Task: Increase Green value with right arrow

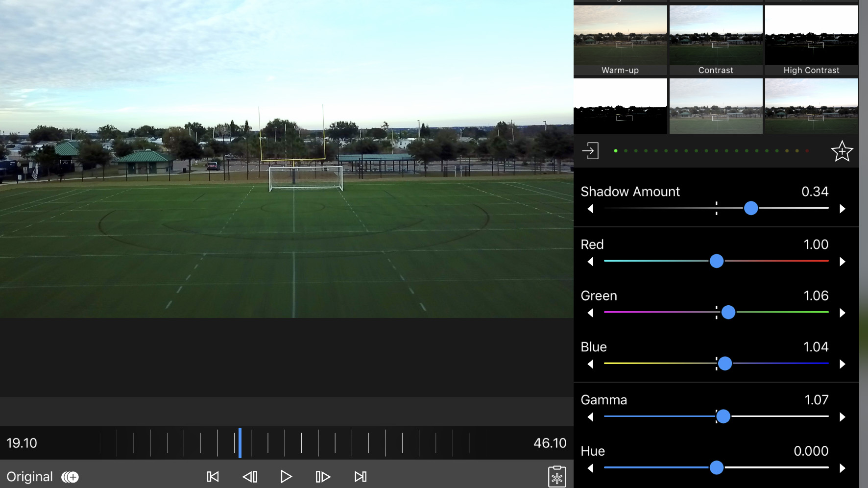Action: click(843, 313)
